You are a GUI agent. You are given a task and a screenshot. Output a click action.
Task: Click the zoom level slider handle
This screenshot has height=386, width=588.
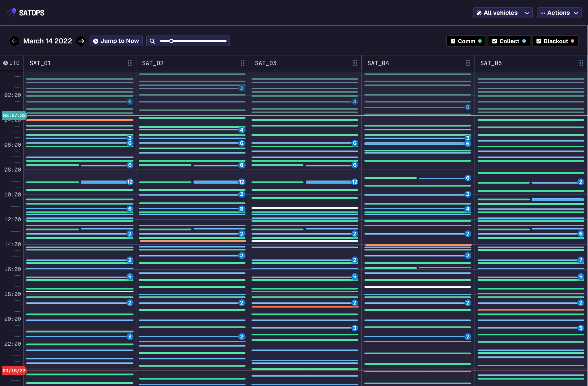coord(171,41)
